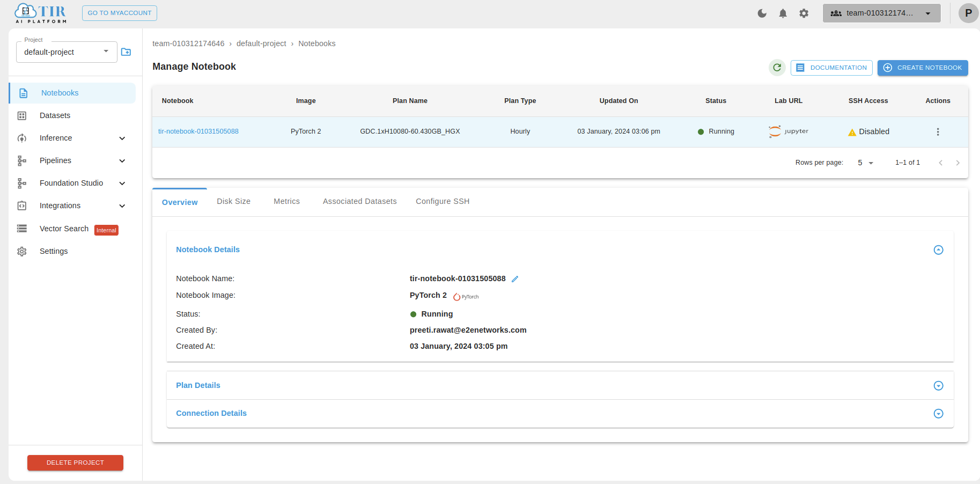Change rows per page dropdown
980x484 pixels.
tap(865, 163)
